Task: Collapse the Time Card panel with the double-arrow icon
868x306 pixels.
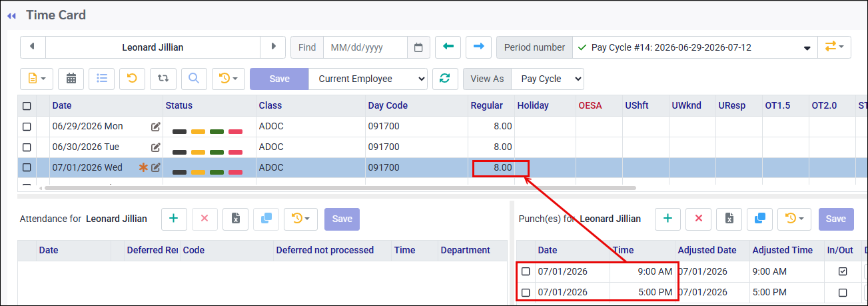Action: point(11,15)
